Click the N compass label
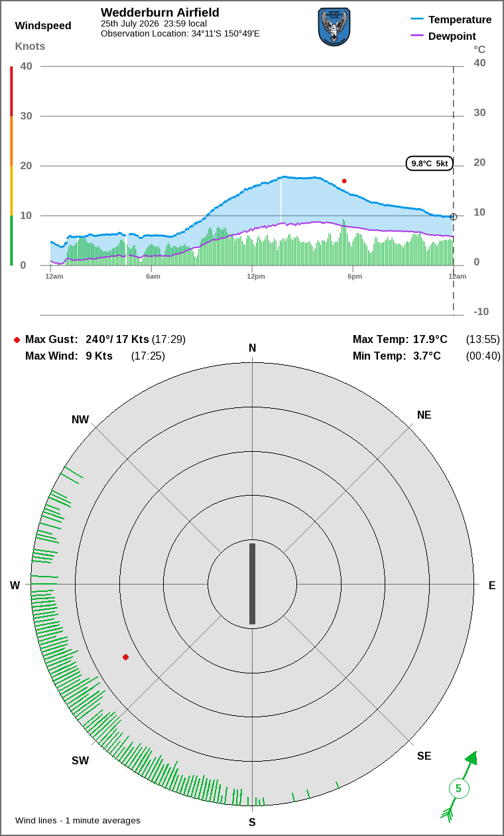The height and width of the screenshot is (836, 504). click(x=252, y=348)
